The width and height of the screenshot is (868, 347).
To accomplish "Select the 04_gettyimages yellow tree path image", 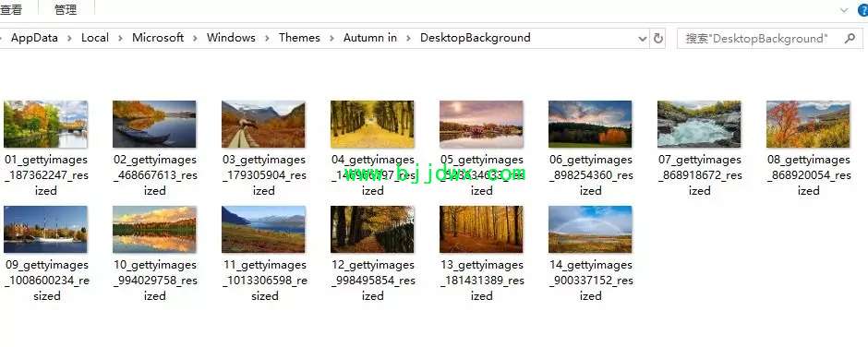I will (372, 124).
